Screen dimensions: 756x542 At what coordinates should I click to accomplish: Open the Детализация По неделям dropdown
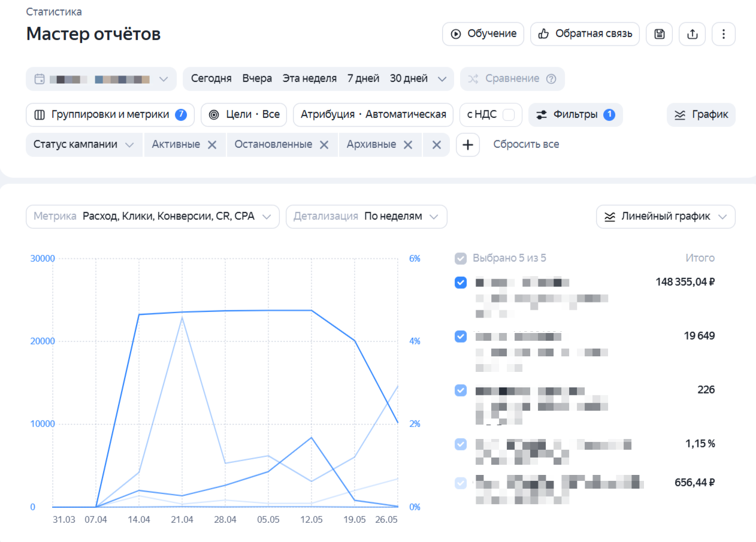366,217
